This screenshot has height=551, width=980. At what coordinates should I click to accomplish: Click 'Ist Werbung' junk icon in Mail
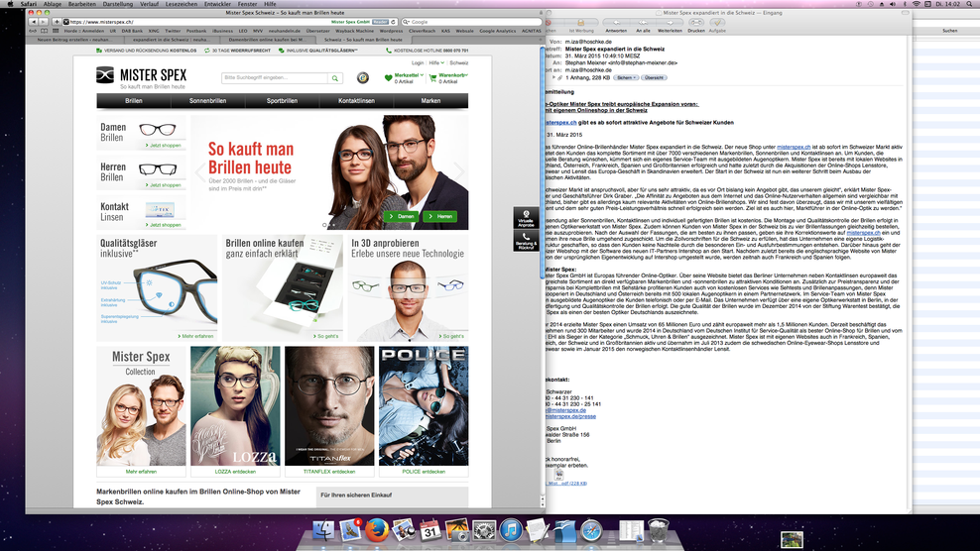tap(581, 25)
